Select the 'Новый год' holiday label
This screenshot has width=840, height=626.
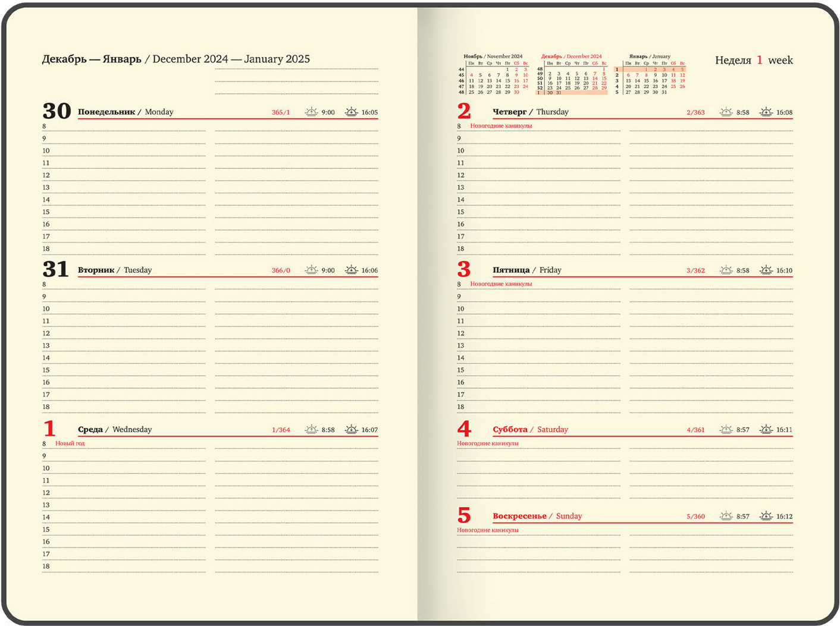[x=70, y=443]
